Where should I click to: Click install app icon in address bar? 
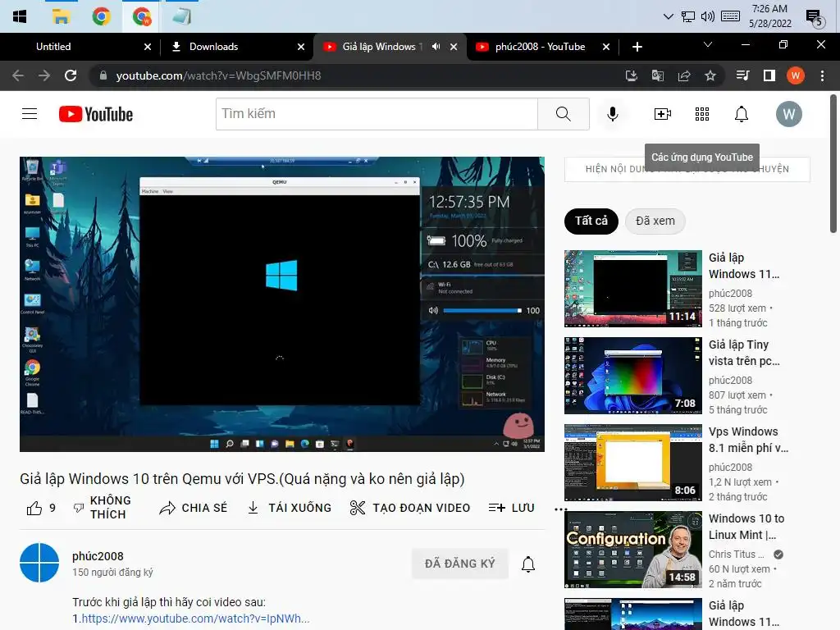[x=631, y=75]
